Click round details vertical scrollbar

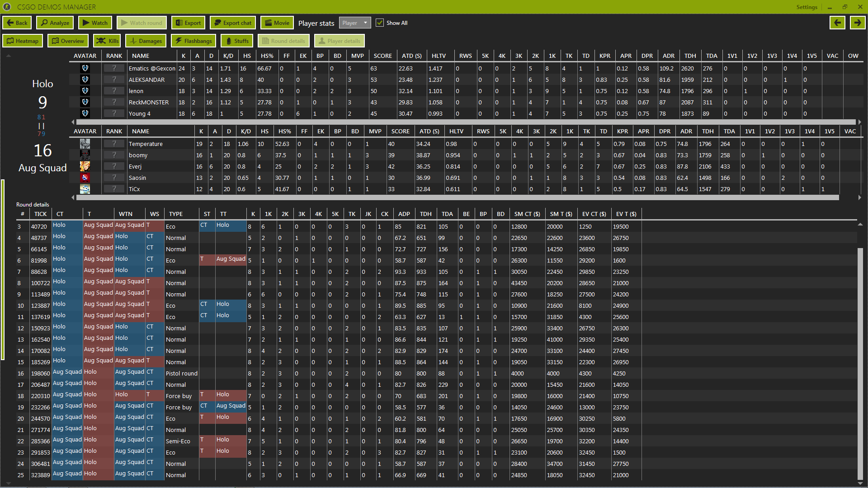[x=860, y=364]
